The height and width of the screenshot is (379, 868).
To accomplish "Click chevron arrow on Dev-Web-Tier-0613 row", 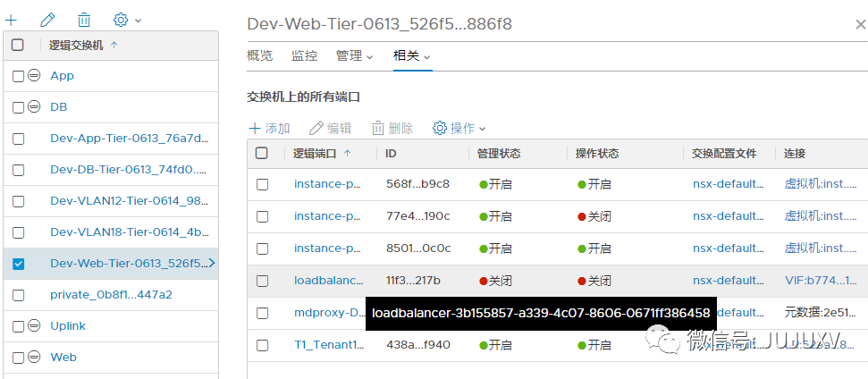I will (212, 264).
